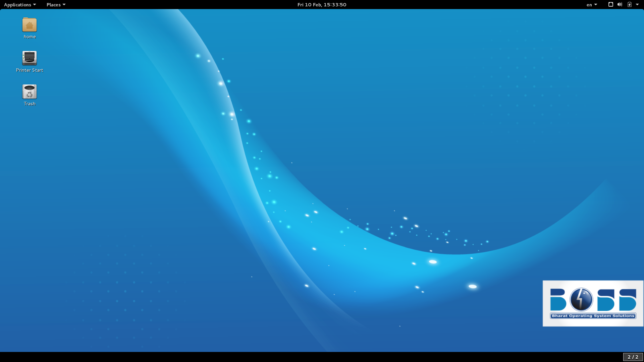644x362 pixels.
Task: Open the 'en' keyboard layout dropdown
Action: point(592,5)
